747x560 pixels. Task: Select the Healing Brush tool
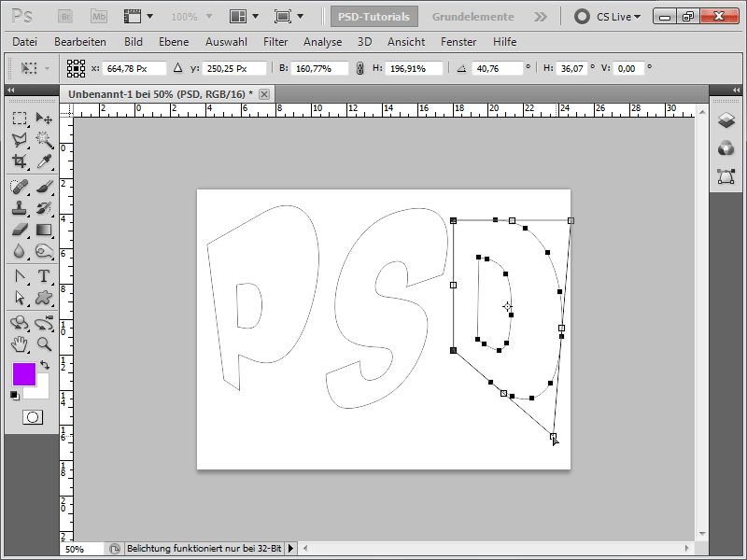point(19,187)
